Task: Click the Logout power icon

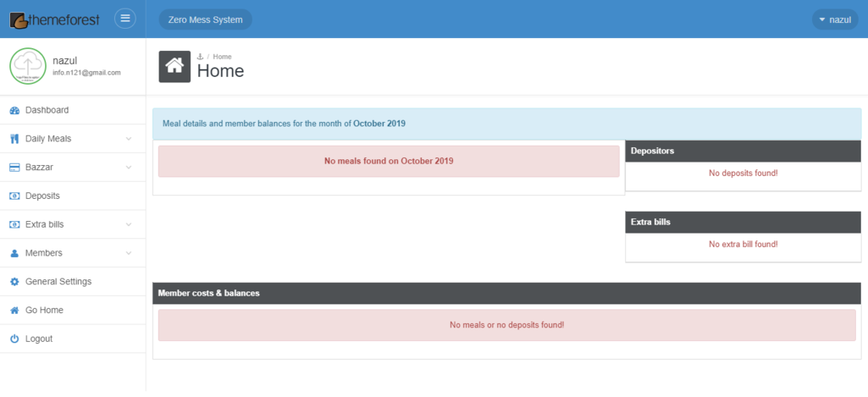Action: pos(14,339)
